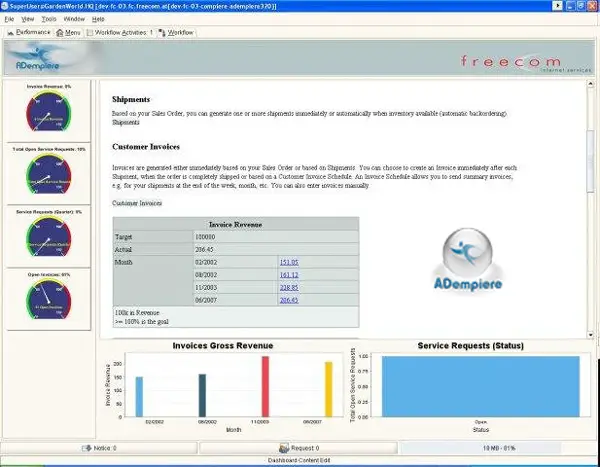Click the Performance tab icon

11,33
